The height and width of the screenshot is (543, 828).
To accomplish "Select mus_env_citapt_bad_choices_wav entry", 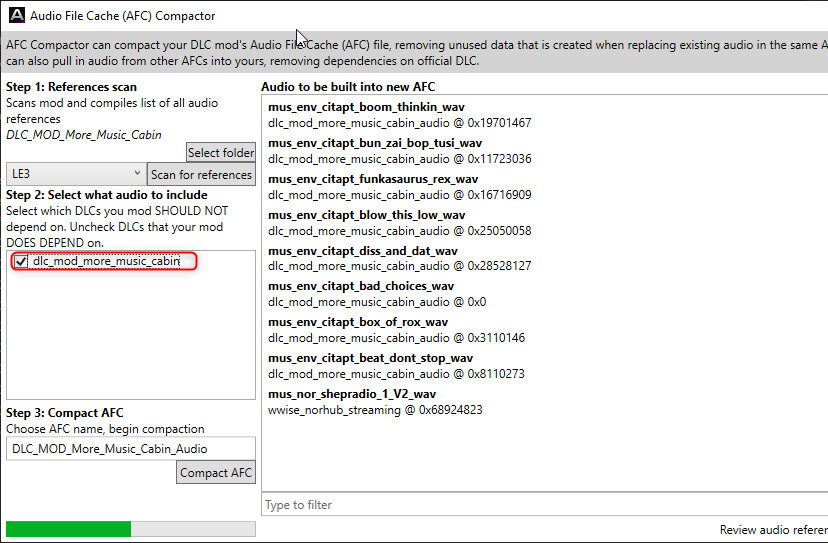I will 361,286.
